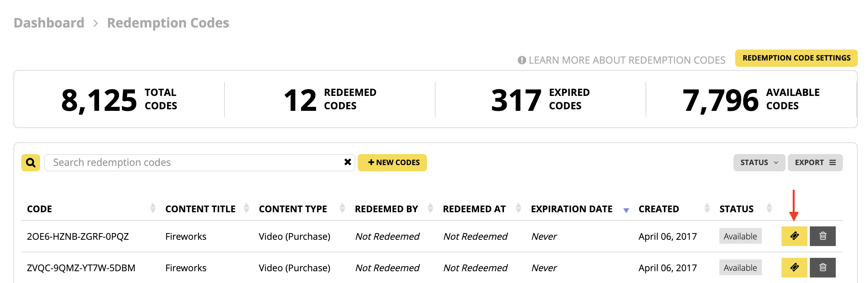The height and width of the screenshot is (283, 868).
Task: Click the search magnifier icon
Action: click(30, 162)
